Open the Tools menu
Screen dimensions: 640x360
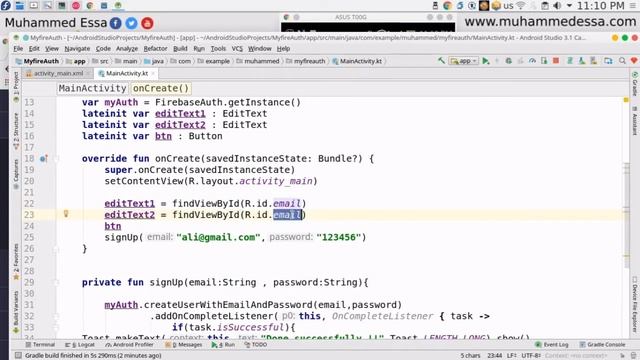point(218,49)
